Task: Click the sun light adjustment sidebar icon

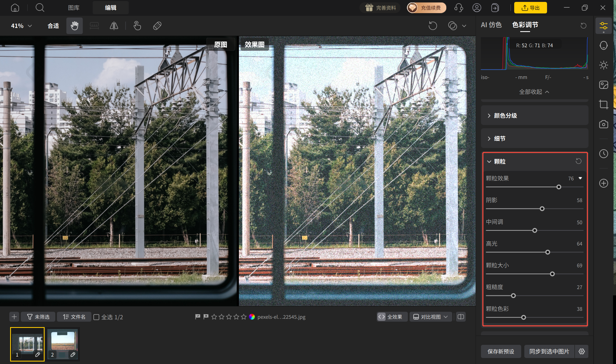Action: click(603, 65)
